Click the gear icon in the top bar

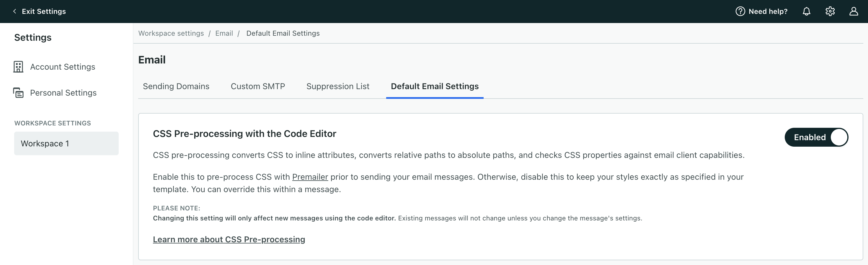pos(830,12)
